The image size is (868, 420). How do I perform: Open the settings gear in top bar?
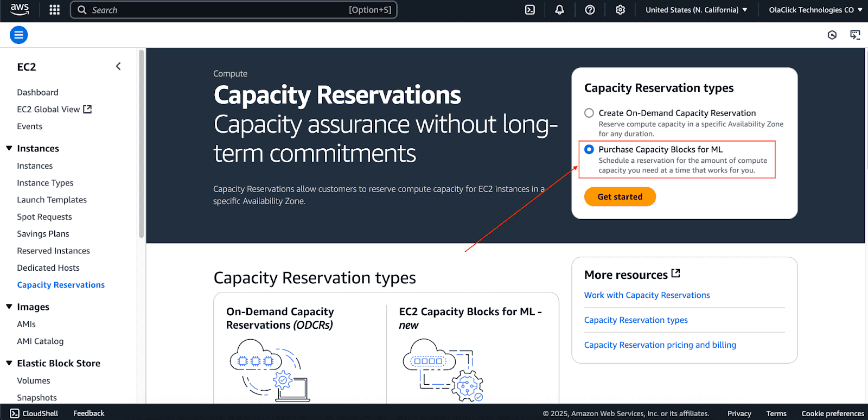point(620,10)
